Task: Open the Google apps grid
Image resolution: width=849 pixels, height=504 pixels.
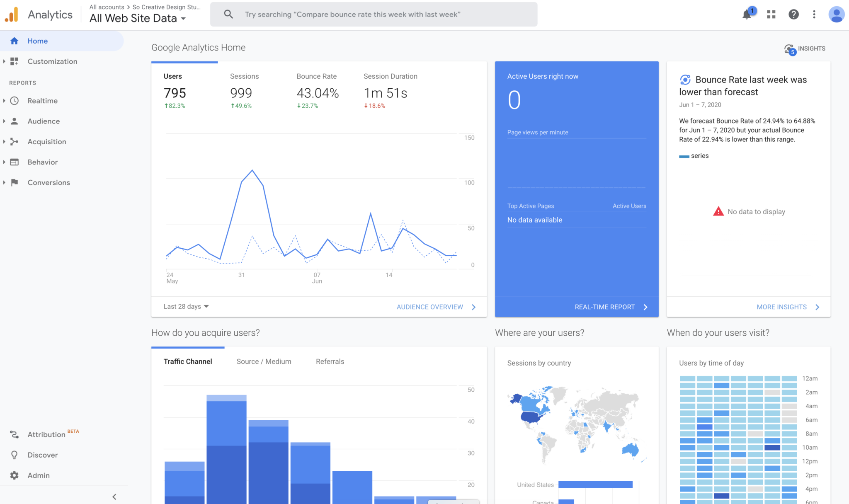Action: click(x=771, y=15)
